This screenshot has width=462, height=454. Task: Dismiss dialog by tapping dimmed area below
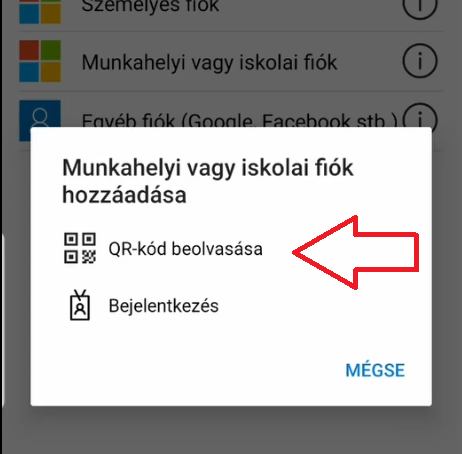point(231,430)
